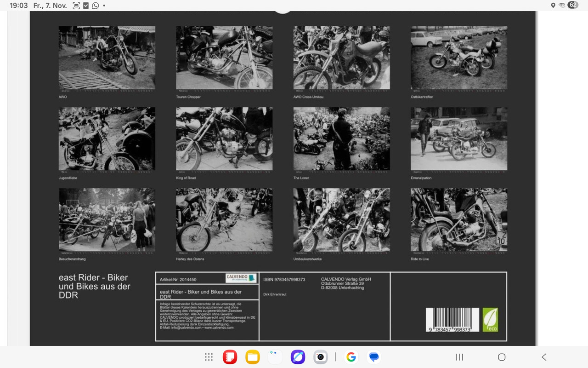Click the 'Ostbikertreffen' caption text
The image size is (588, 368).
[422, 97]
